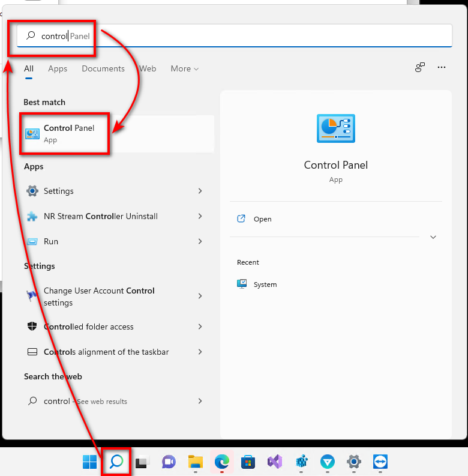Launch Visual Studio from the taskbar
The width and height of the screenshot is (468, 476).
tap(274, 462)
